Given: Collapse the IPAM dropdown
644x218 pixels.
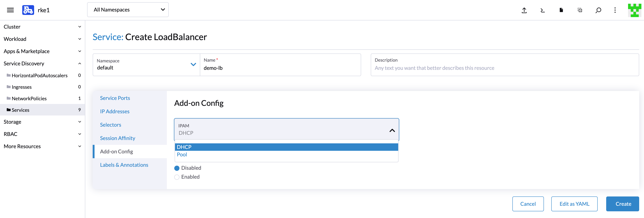Looking at the screenshot, I should (x=392, y=130).
